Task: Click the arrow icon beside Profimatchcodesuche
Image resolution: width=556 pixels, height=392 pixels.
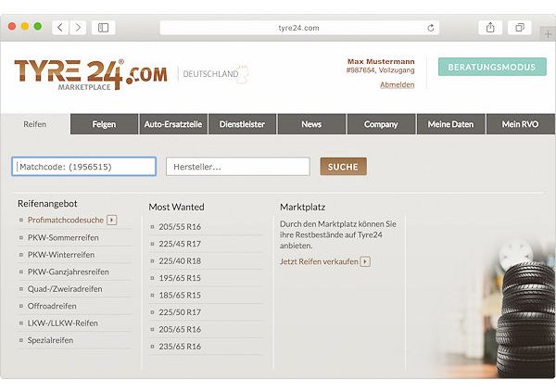Action: point(112,220)
